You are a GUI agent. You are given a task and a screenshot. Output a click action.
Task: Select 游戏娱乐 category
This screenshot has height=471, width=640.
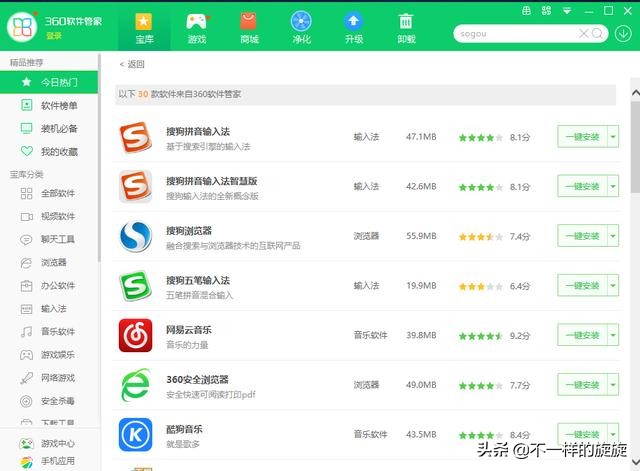coord(49,355)
